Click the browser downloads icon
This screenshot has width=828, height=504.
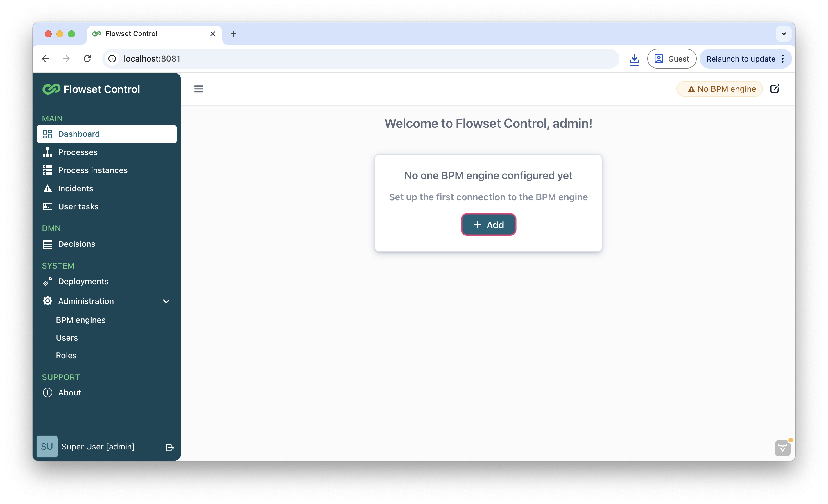pyautogui.click(x=634, y=59)
